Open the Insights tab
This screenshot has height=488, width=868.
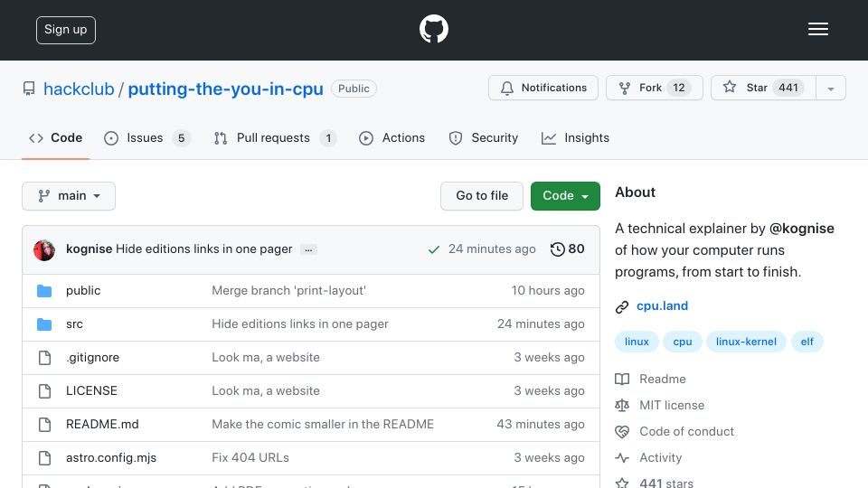(575, 137)
